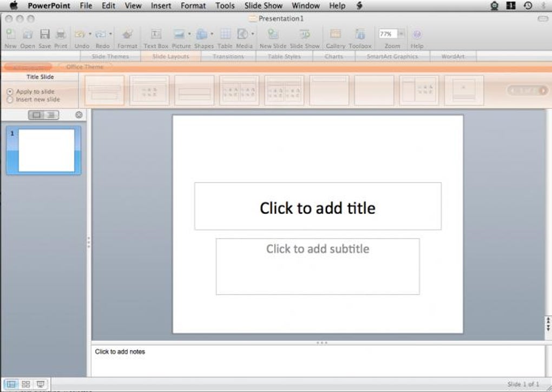Insert a Text Box from toolbar
552x392 pixels.
coord(156,34)
